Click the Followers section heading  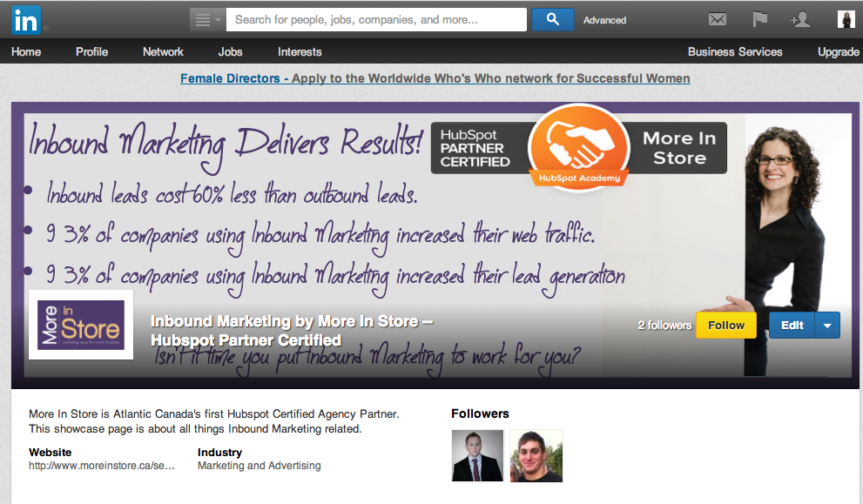480,413
